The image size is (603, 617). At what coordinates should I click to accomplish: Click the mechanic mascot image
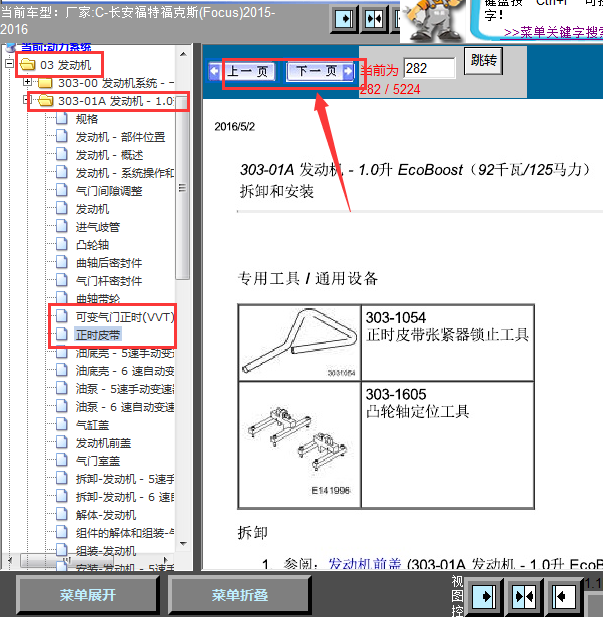tap(434, 20)
